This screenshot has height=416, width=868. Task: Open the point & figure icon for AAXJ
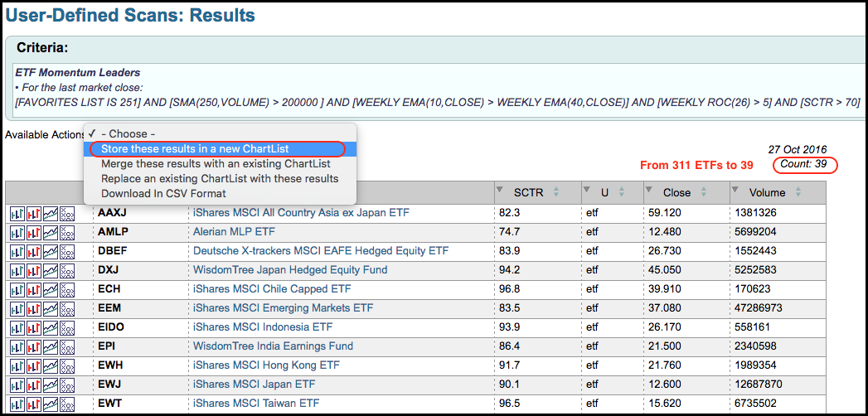pos(67,213)
